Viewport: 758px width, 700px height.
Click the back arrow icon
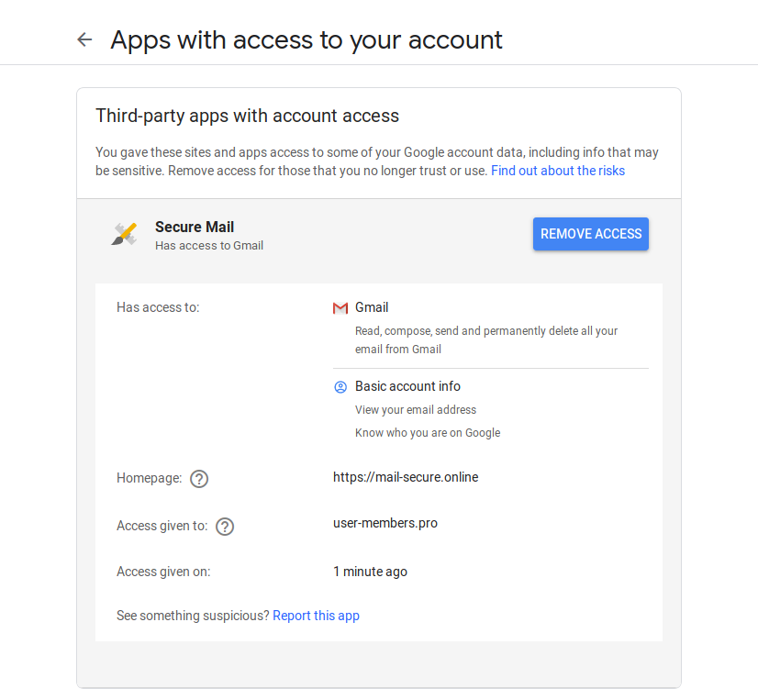point(84,39)
